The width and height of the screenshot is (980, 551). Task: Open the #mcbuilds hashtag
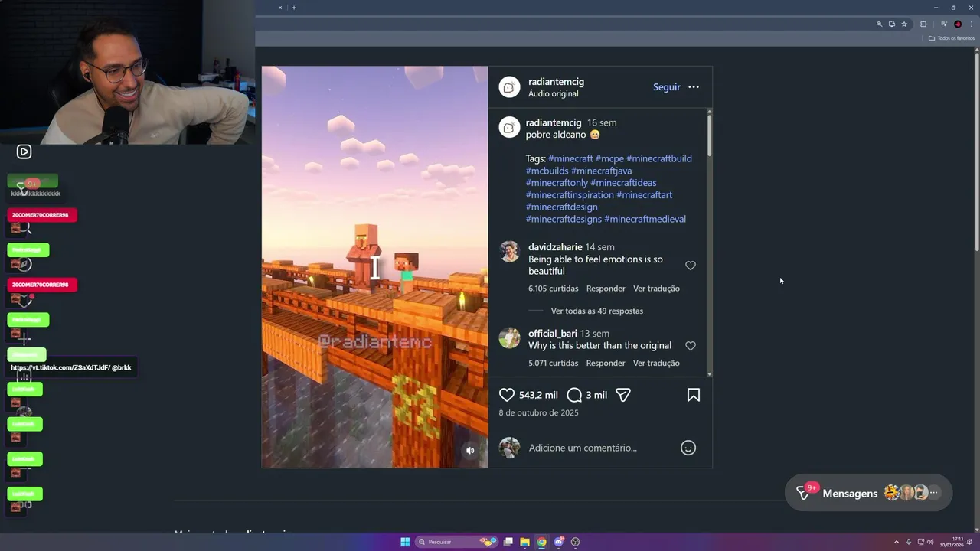click(547, 171)
